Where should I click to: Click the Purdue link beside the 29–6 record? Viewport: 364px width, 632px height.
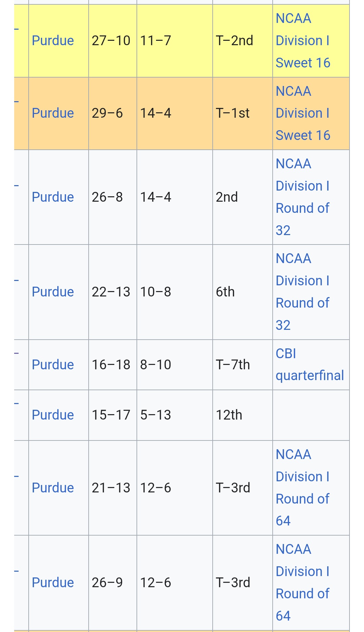point(53,113)
